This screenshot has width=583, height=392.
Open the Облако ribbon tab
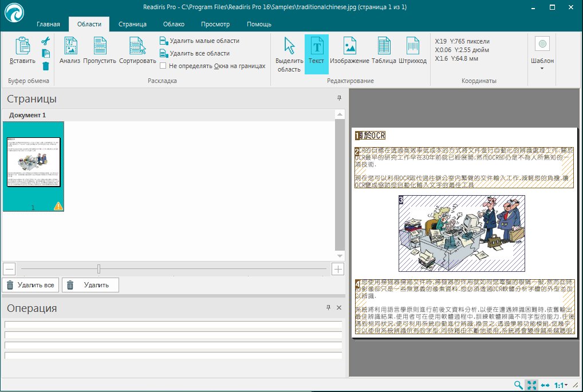174,24
